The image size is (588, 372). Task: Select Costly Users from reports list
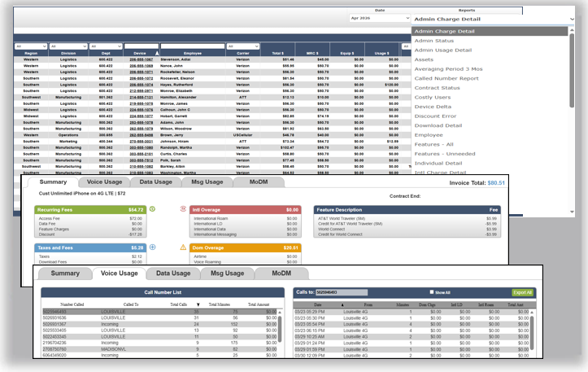[433, 97]
